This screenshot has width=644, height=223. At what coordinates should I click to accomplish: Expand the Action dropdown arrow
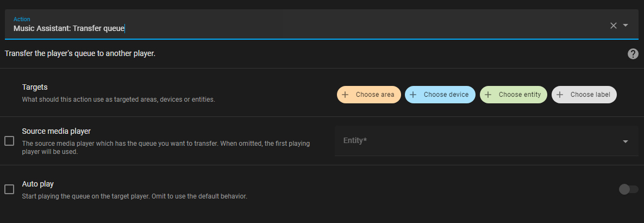[x=626, y=26]
